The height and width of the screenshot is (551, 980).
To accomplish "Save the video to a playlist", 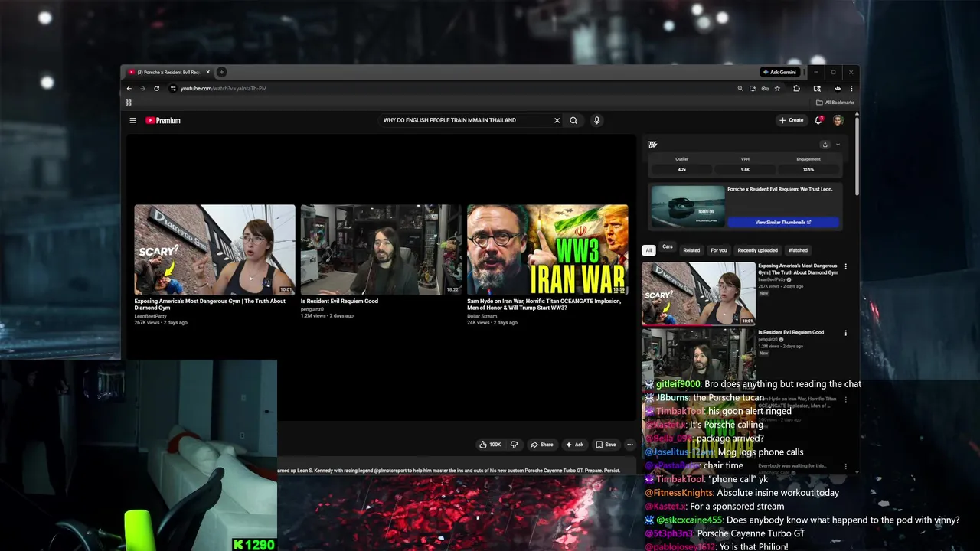I will [x=606, y=445].
